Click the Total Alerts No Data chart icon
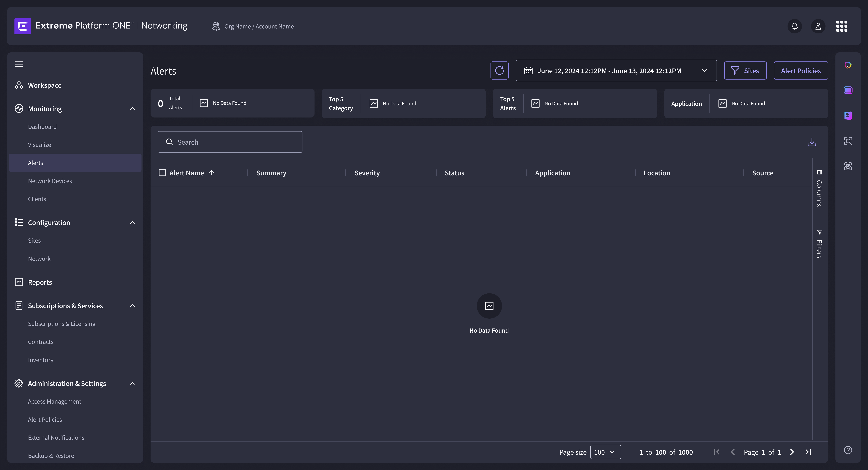This screenshot has width=868, height=470. 204,103
